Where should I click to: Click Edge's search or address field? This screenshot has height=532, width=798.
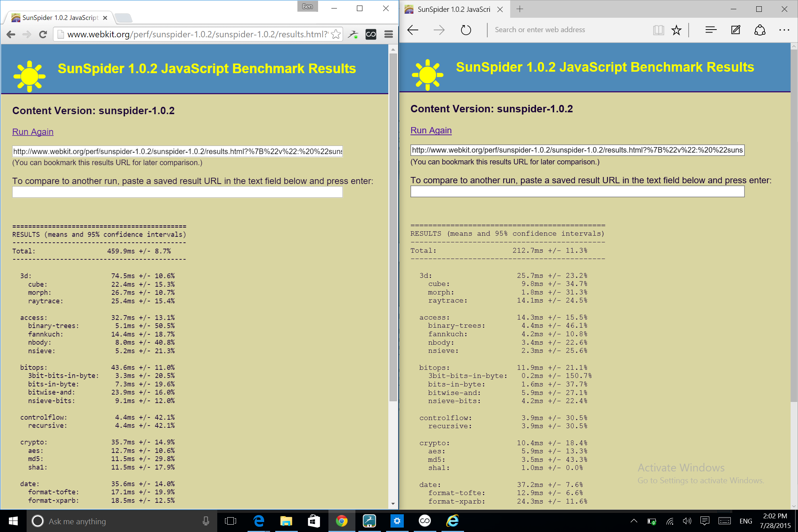coord(569,30)
